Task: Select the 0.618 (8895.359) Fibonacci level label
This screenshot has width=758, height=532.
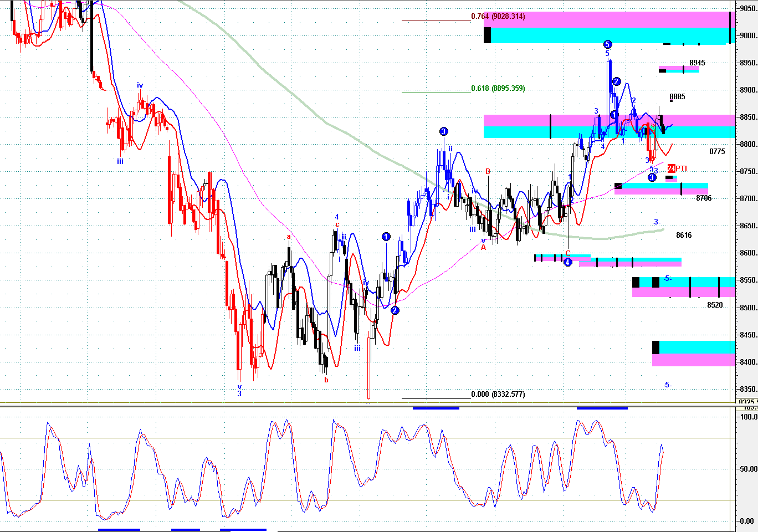Action: (498, 89)
